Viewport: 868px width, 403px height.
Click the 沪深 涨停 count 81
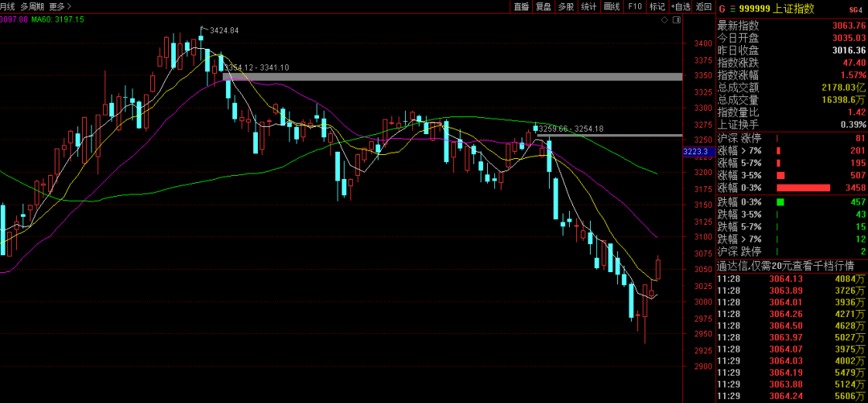coord(860,138)
